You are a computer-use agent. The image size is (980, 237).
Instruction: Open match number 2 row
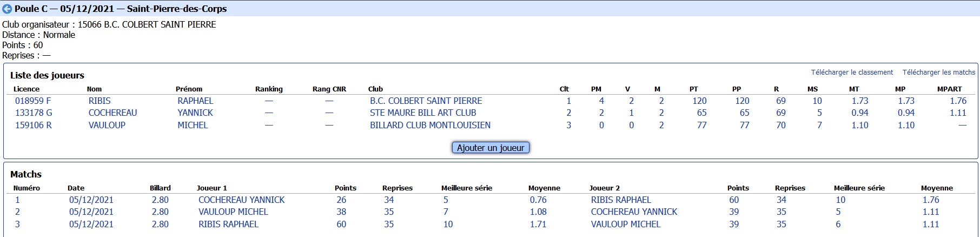point(490,212)
